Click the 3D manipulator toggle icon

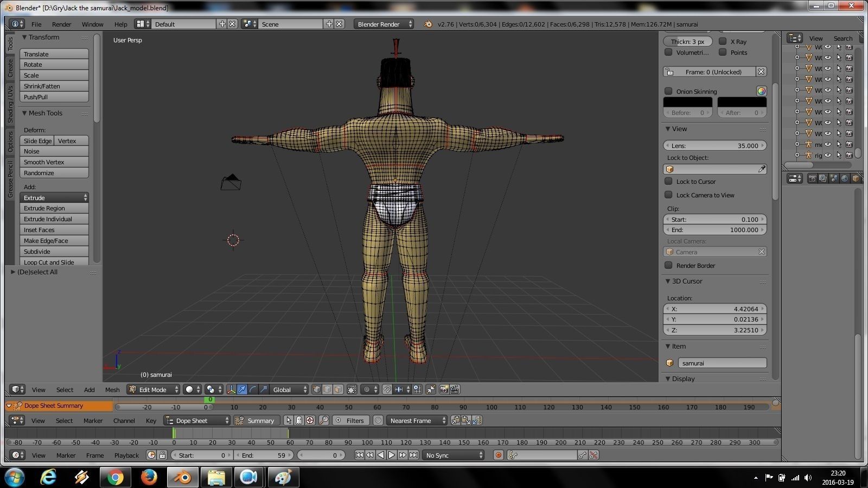pyautogui.click(x=232, y=389)
